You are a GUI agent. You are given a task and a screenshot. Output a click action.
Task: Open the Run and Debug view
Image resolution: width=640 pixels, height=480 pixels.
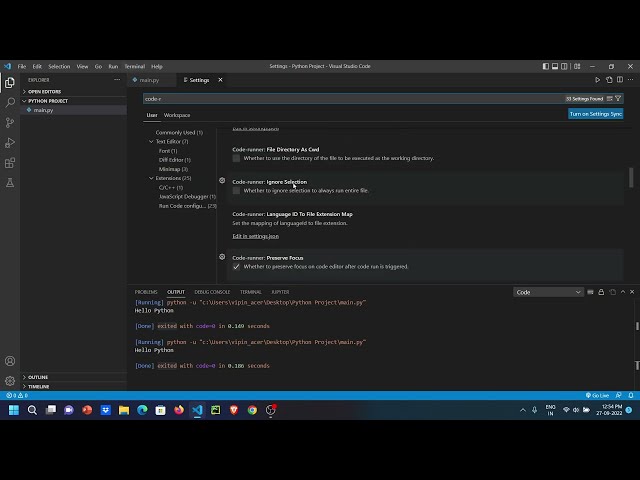(10, 143)
